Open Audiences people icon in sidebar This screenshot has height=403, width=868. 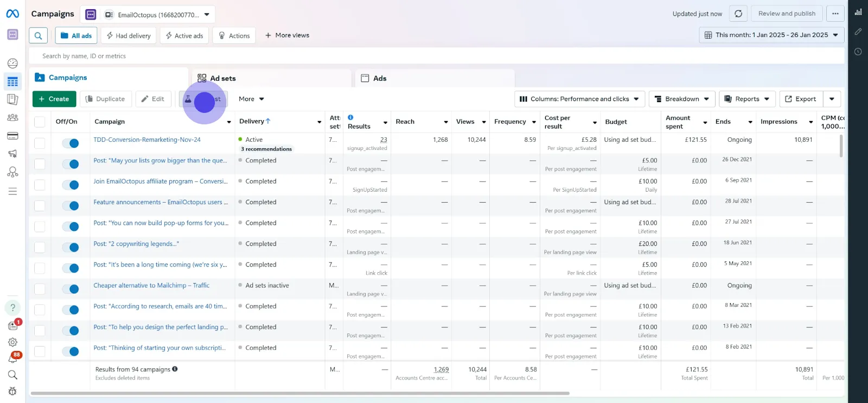pyautogui.click(x=12, y=117)
